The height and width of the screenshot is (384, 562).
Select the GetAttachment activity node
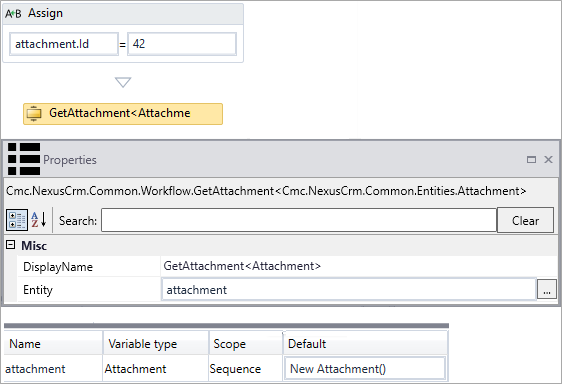point(123,114)
